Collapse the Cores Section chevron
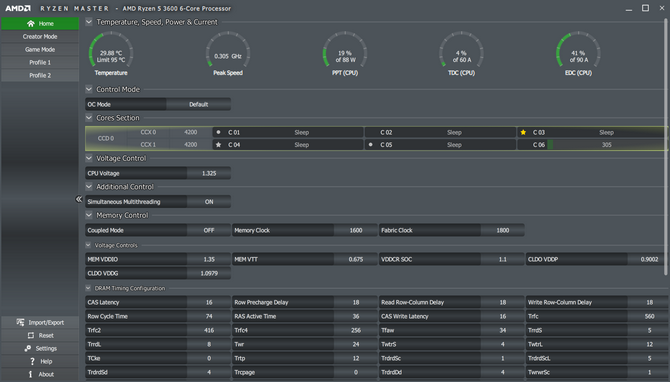The height and width of the screenshot is (382, 670). click(89, 118)
